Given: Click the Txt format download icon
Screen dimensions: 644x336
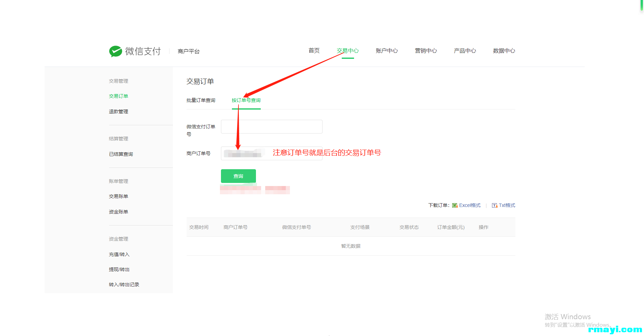Looking at the screenshot, I should coord(495,205).
